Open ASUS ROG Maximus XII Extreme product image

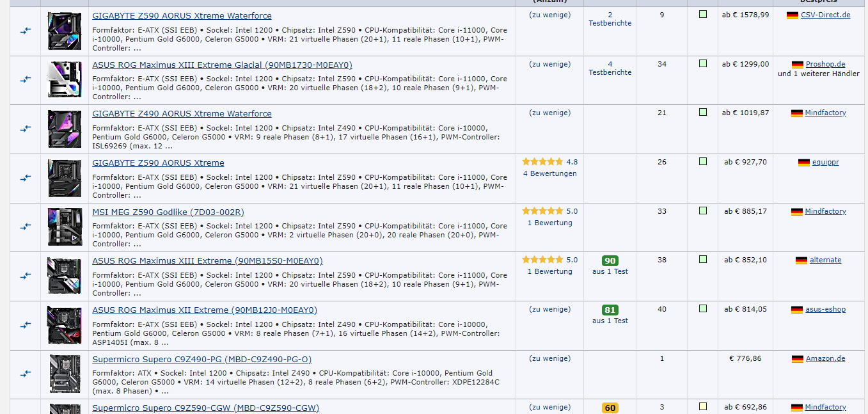(65, 325)
